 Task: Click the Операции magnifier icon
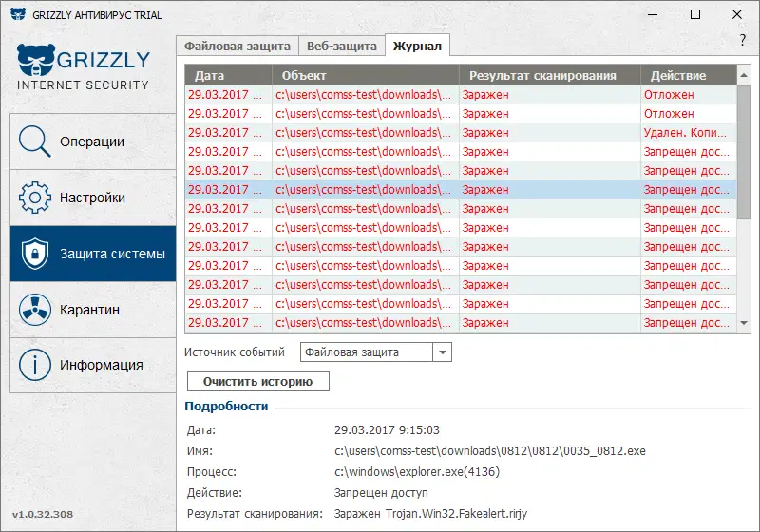[x=34, y=142]
